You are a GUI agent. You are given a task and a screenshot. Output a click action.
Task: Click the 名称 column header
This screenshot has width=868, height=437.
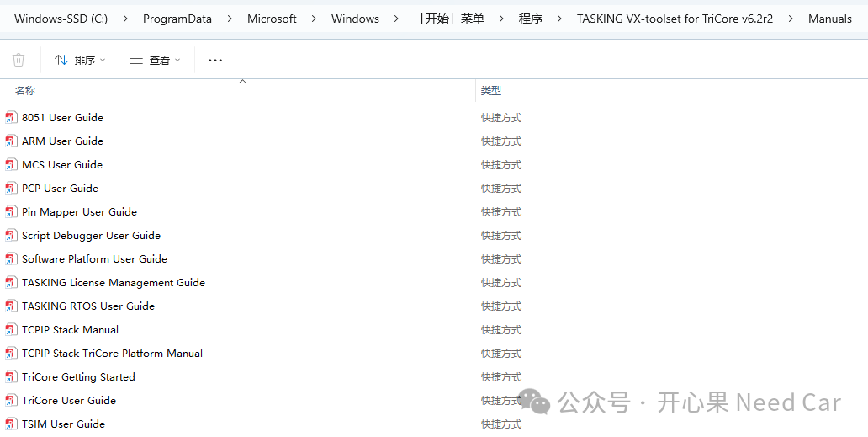[x=25, y=90]
